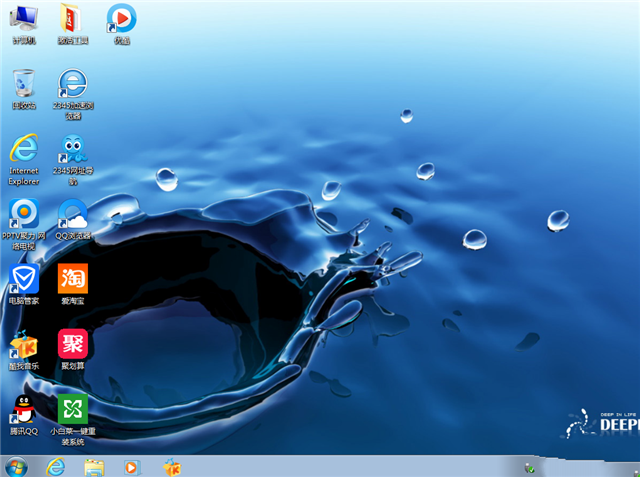Viewport: 640px width, 477px height.
Task: Launch the Youku (优酷) desktop shortcut
Action: (121, 19)
